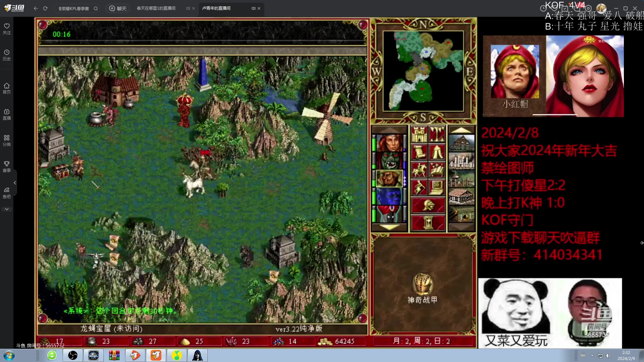Select last town thumbnail in list
The width and height of the screenshot is (644, 362).
[x=462, y=214]
